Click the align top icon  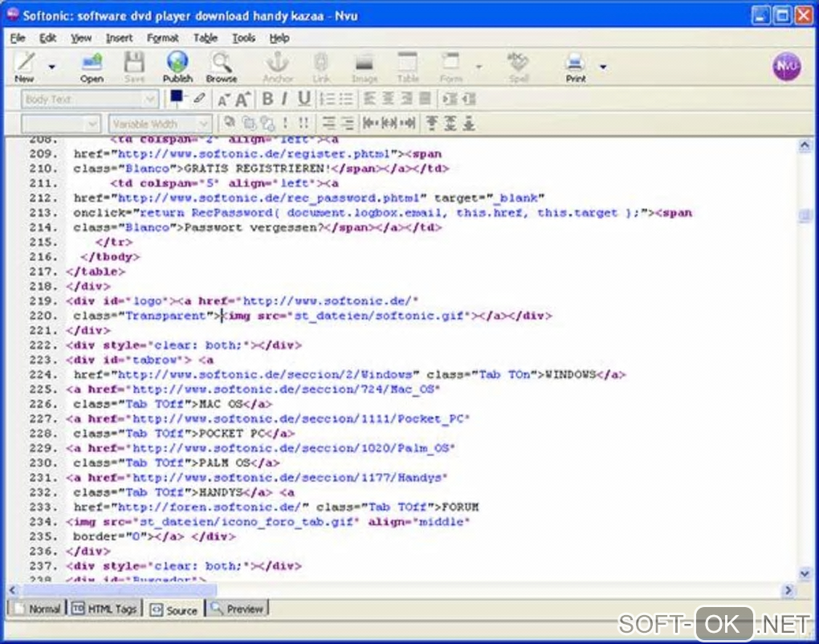point(431,124)
